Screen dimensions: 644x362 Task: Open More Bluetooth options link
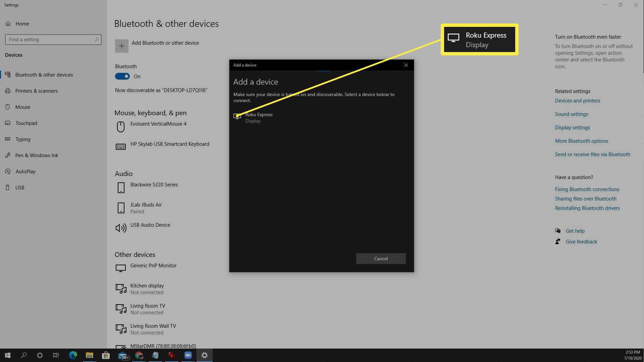tap(581, 141)
